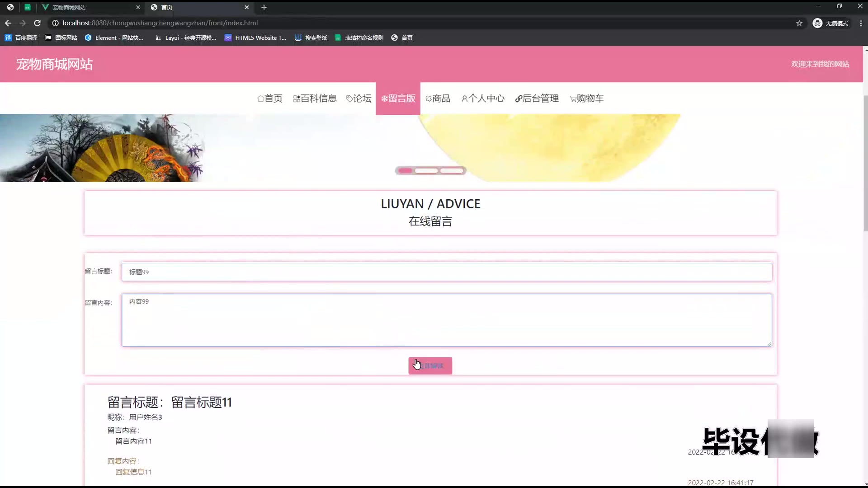Close the 首页 browser tab
The image size is (868, 488).
(x=246, y=7)
